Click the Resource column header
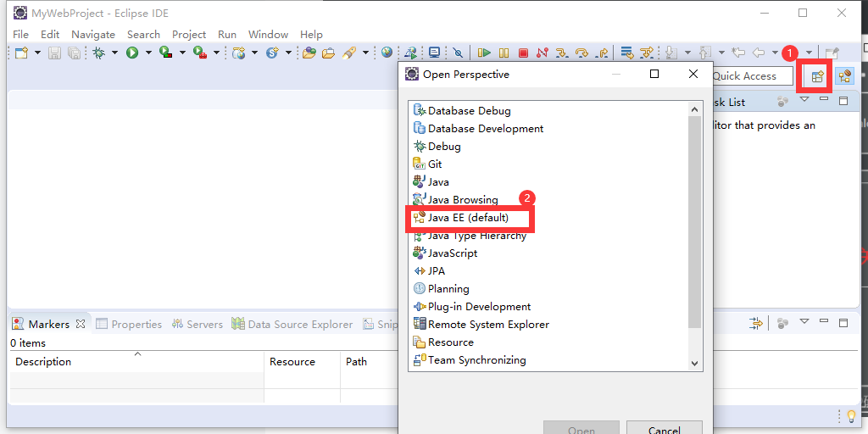 (303, 362)
